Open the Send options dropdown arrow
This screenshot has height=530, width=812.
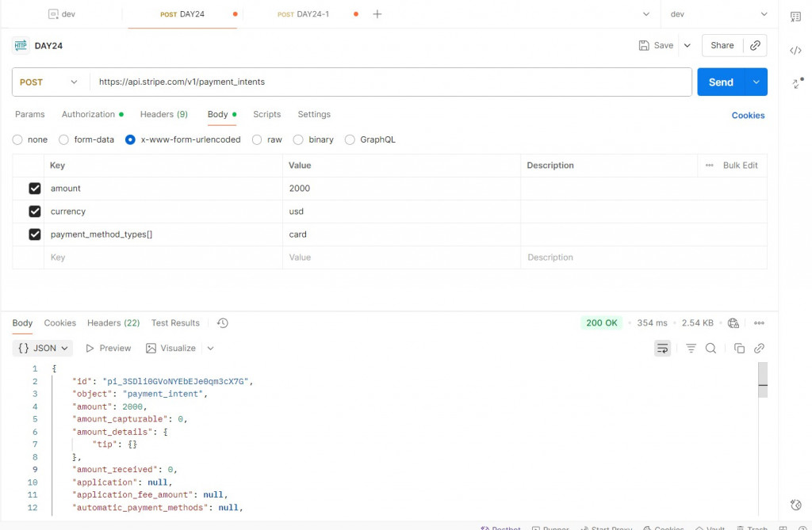click(x=756, y=82)
